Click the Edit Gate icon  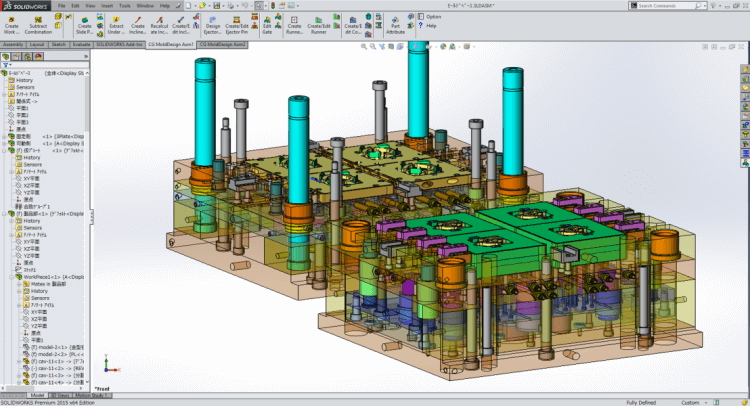(267, 26)
